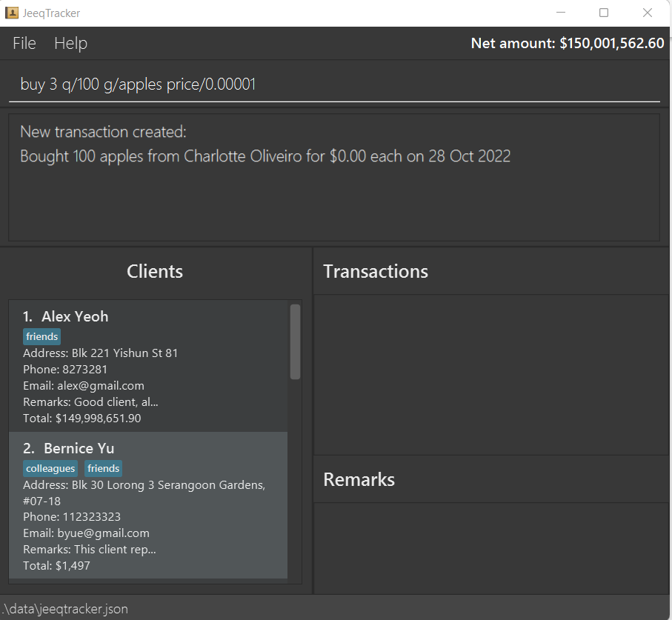Click the friends tag under Alex Yeoh
Screen dimensions: 672x620
41,336
